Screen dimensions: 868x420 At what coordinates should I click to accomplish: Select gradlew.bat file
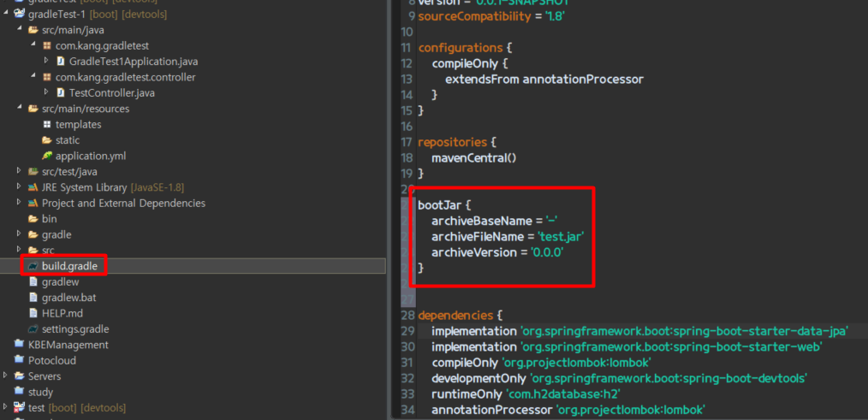point(68,298)
